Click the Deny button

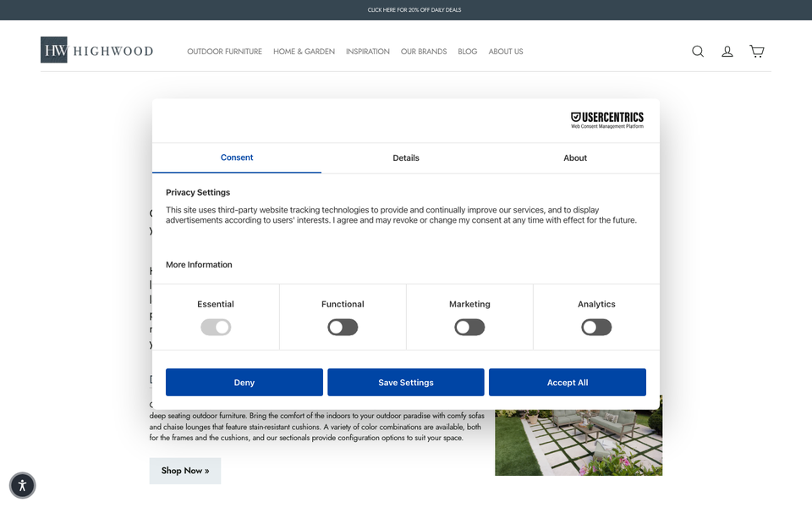[244, 383]
